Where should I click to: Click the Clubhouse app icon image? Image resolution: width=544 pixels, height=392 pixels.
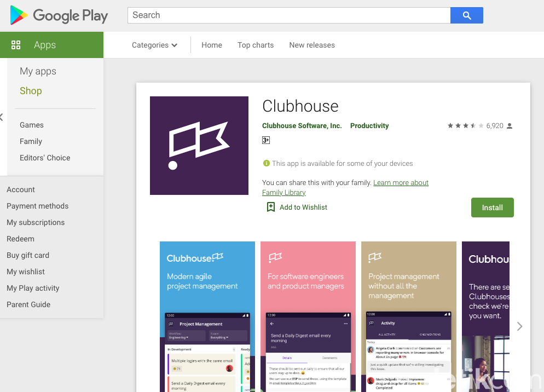click(199, 146)
